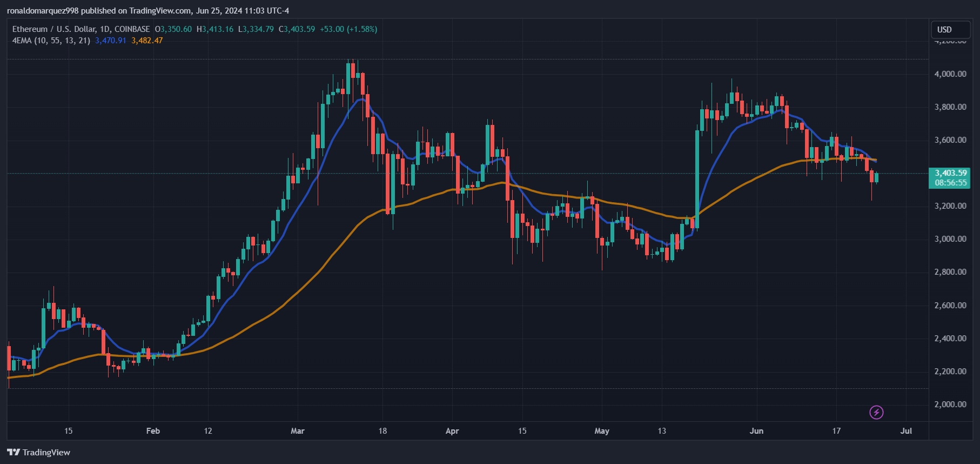Click the 2,800.00 price axis label

point(950,272)
